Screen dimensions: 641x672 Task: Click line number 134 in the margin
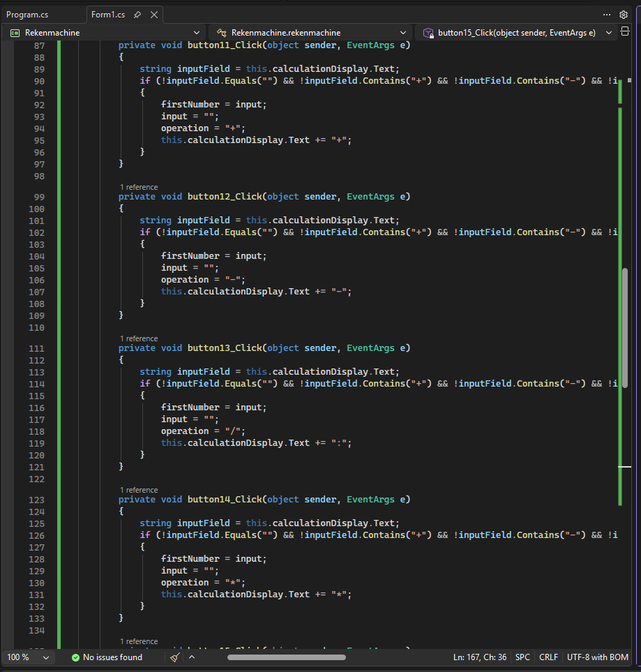pos(36,630)
